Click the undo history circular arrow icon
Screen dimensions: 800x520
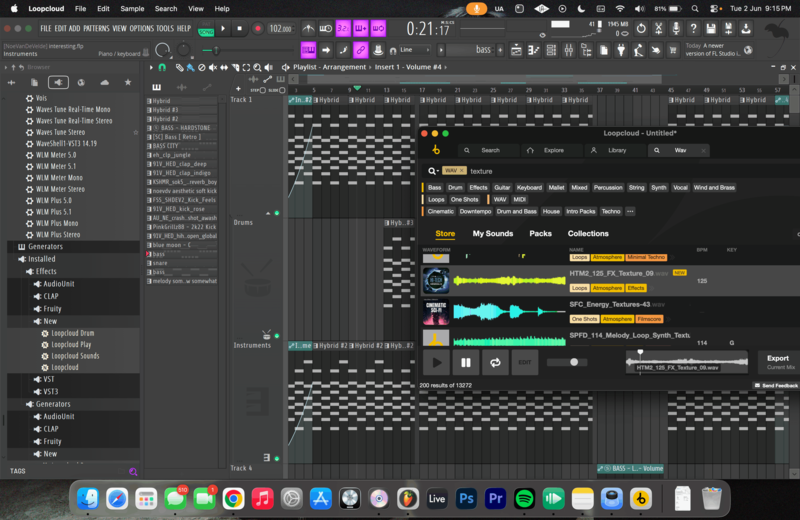pyautogui.click(x=641, y=29)
